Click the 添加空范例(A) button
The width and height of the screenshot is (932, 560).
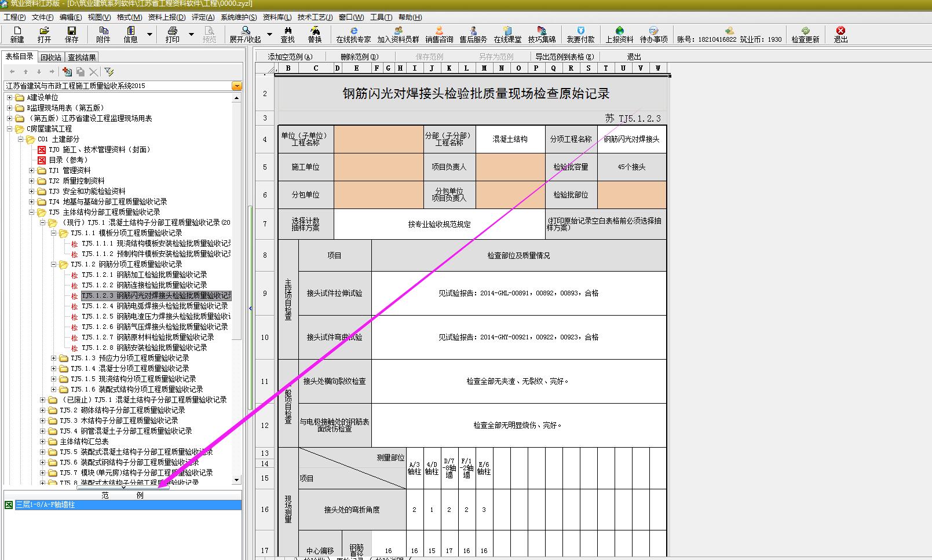click(290, 57)
